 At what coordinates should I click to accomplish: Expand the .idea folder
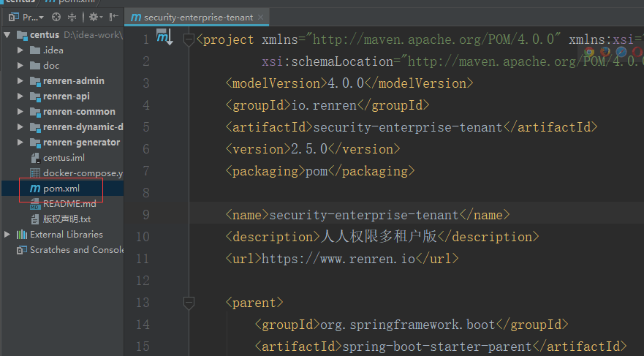tap(20, 50)
